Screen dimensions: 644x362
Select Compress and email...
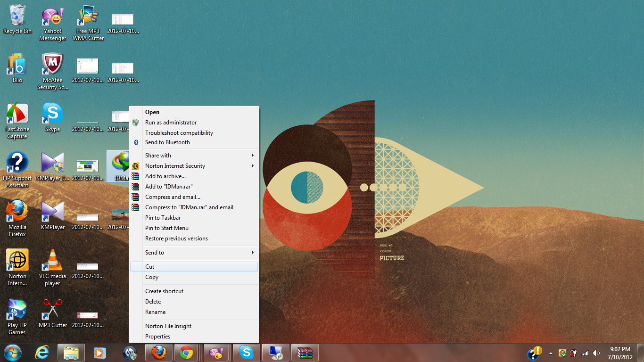(194, 197)
